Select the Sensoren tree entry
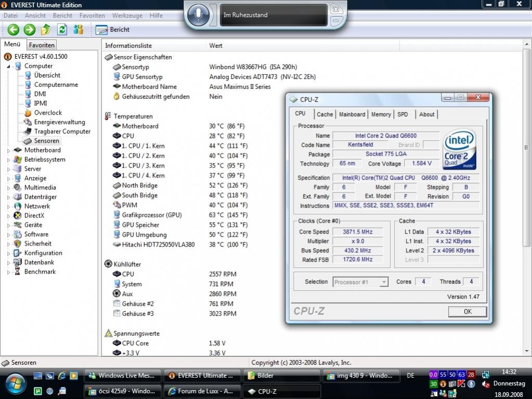The width and height of the screenshot is (532, 399). (x=46, y=141)
